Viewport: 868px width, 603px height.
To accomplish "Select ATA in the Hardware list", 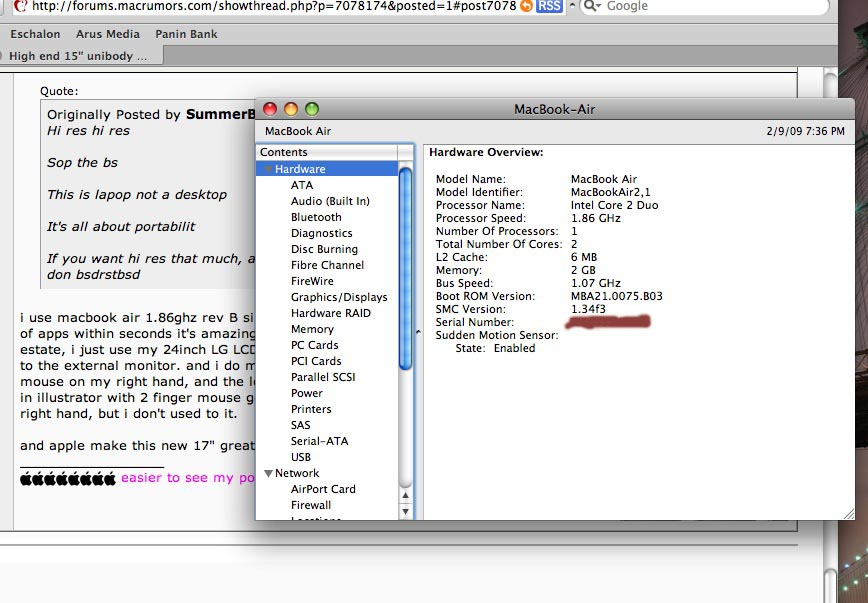I will (x=302, y=185).
